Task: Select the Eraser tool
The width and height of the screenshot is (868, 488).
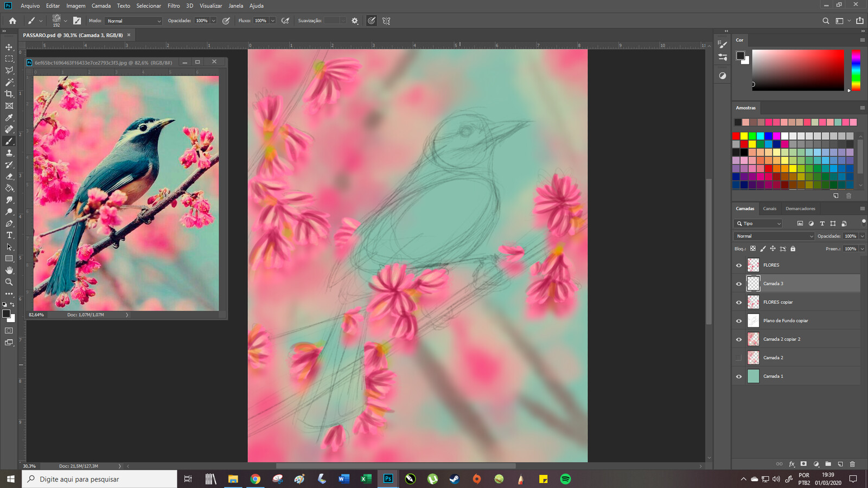Action: coord(9,176)
